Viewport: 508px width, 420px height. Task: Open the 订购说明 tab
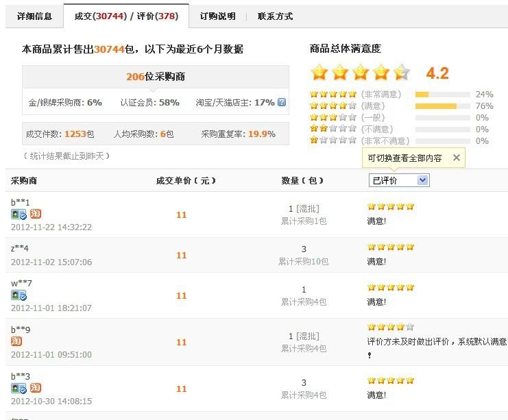click(x=218, y=16)
